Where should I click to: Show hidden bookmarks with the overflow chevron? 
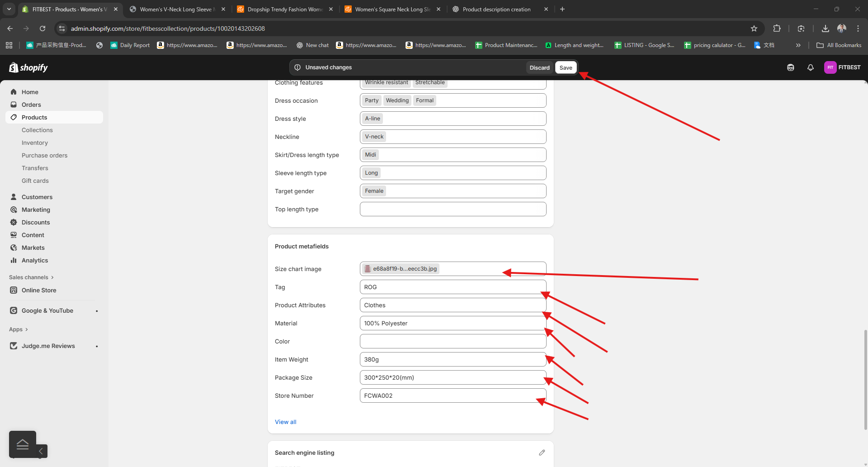798,45
